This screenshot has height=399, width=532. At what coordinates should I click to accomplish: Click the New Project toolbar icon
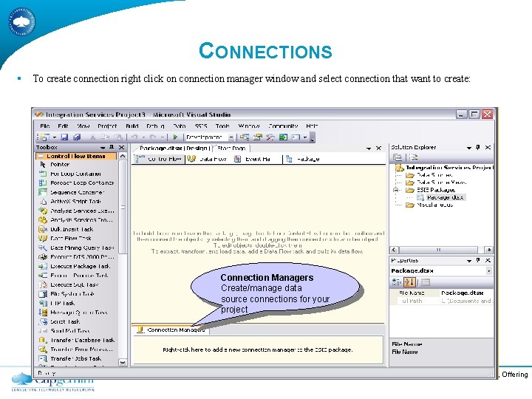point(45,137)
